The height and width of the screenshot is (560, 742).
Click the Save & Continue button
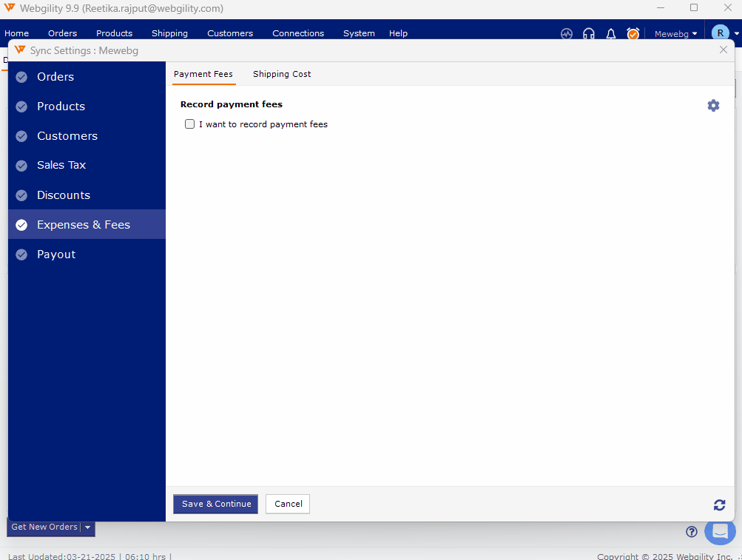(x=215, y=504)
